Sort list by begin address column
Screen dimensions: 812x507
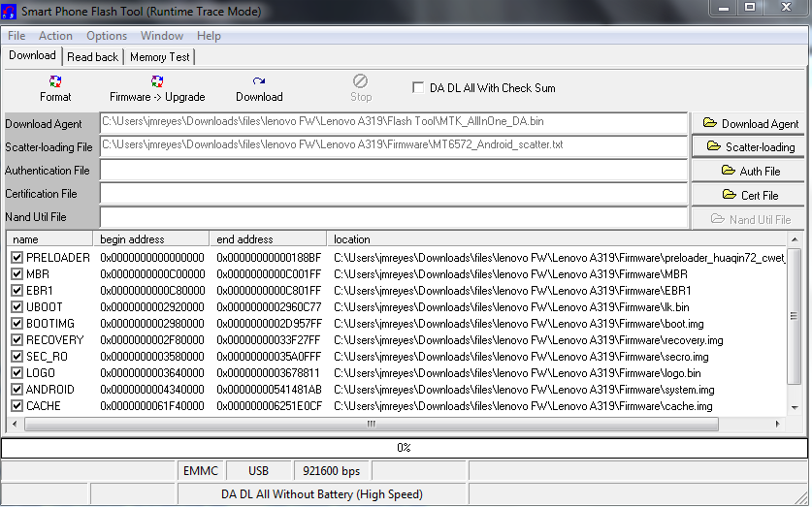tap(150, 238)
